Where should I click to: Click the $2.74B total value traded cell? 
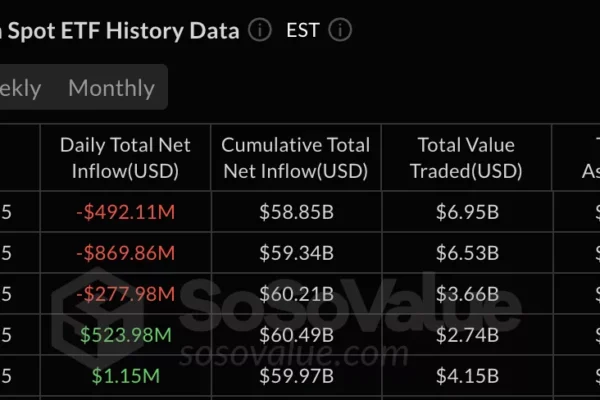point(466,335)
